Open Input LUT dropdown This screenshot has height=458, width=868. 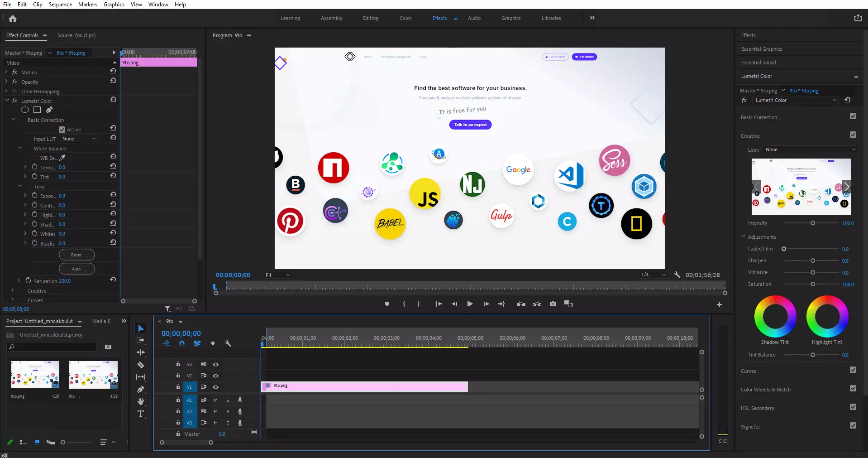[79, 139]
